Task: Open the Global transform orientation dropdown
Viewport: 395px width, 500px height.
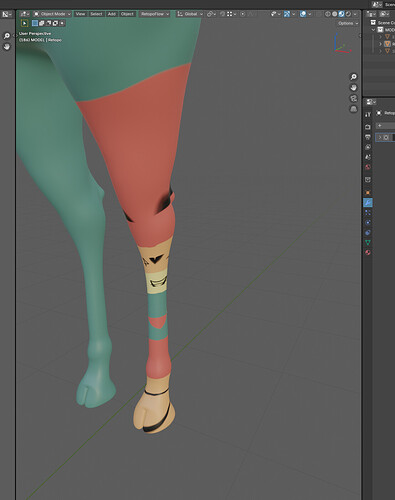Action: [x=189, y=14]
